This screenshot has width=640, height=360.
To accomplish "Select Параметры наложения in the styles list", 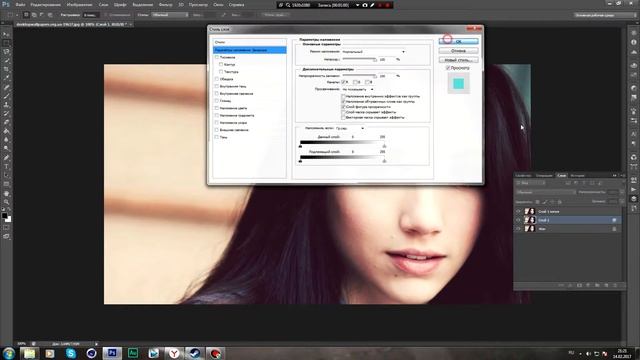I will click(x=250, y=50).
